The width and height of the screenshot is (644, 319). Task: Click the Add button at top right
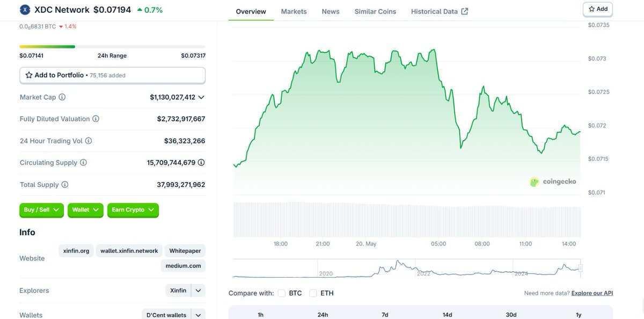coord(598,9)
